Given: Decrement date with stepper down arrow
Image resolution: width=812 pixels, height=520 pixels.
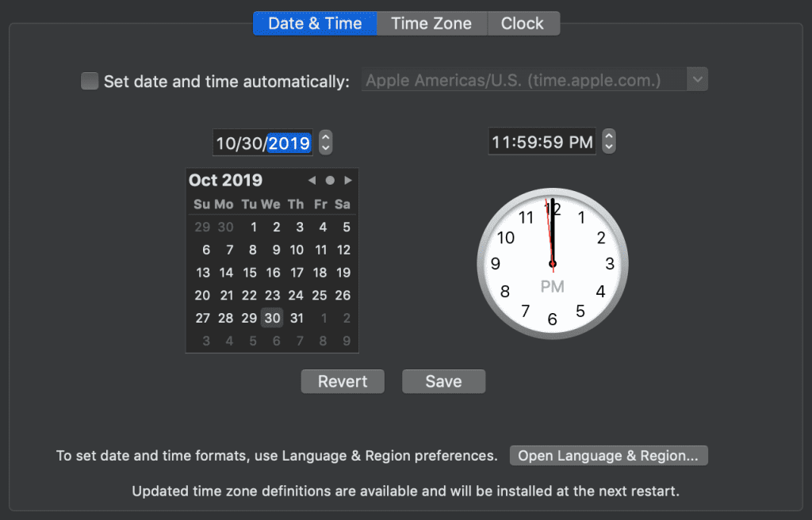Looking at the screenshot, I should pos(326,148).
